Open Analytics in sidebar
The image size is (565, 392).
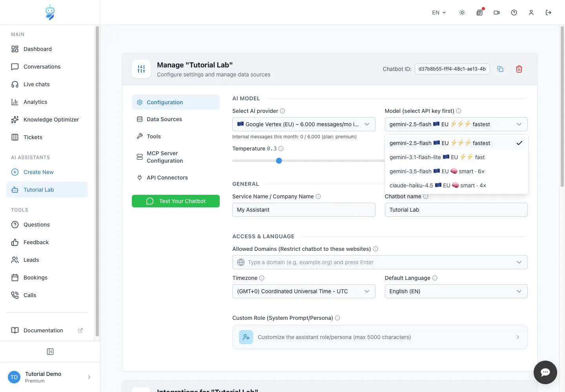pyautogui.click(x=47, y=102)
